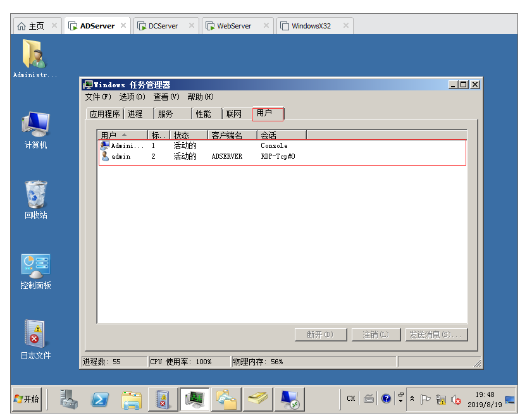Screen dimensions: 532x416
Task: Switch to the WebServer VM tab
Action: pos(234,26)
